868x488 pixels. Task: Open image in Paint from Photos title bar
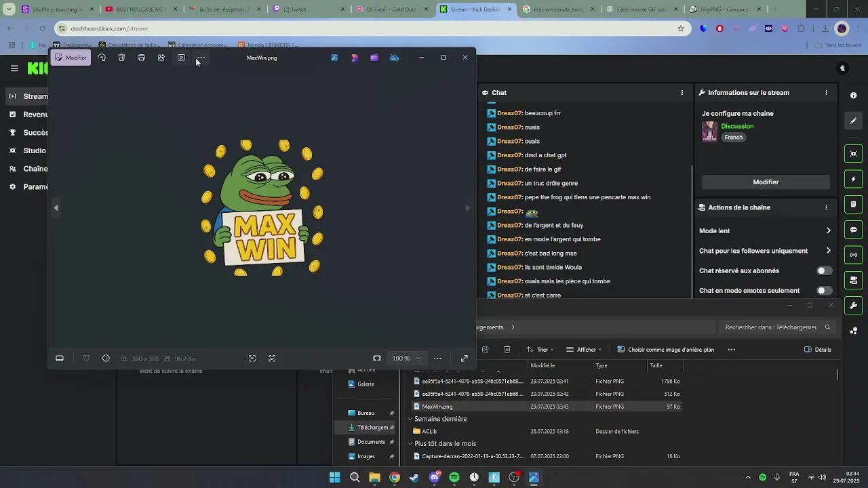334,58
